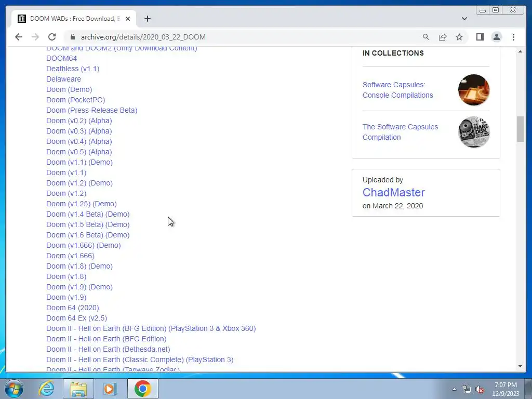This screenshot has height=399, width=532.
Task: Open Doom II Hell on Earth (Bethesda.net) link
Action: click(x=108, y=350)
